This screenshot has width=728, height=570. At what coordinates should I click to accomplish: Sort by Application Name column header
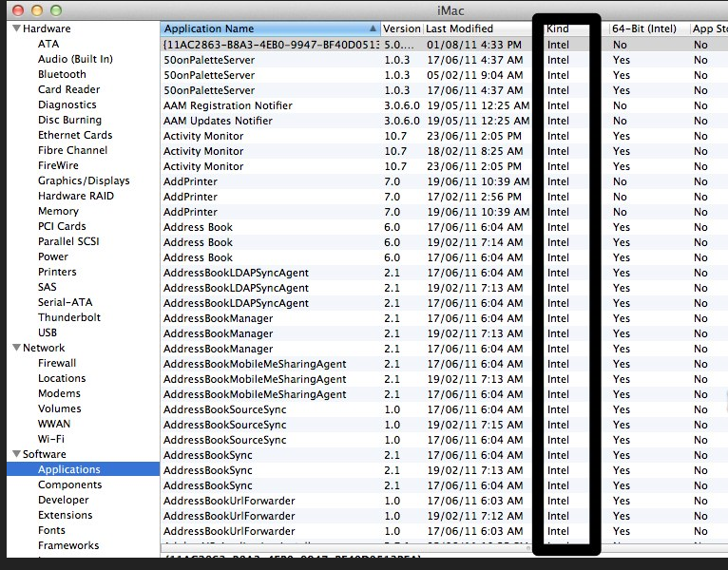click(x=270, y=28)
